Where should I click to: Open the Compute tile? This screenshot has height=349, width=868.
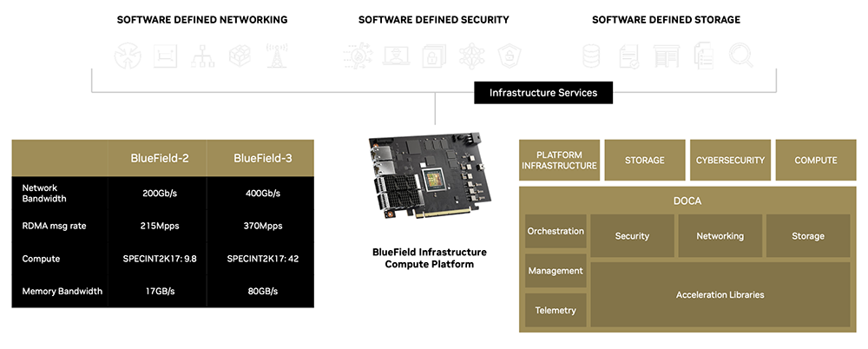815,160
